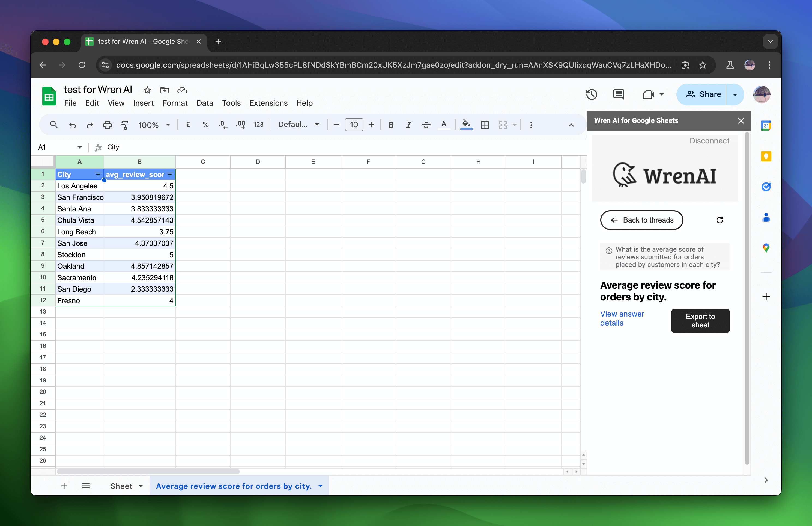This screenshot has width=812, height=526.
Task: Open the City column filter toggle
Action: click(x=98, y=175)
